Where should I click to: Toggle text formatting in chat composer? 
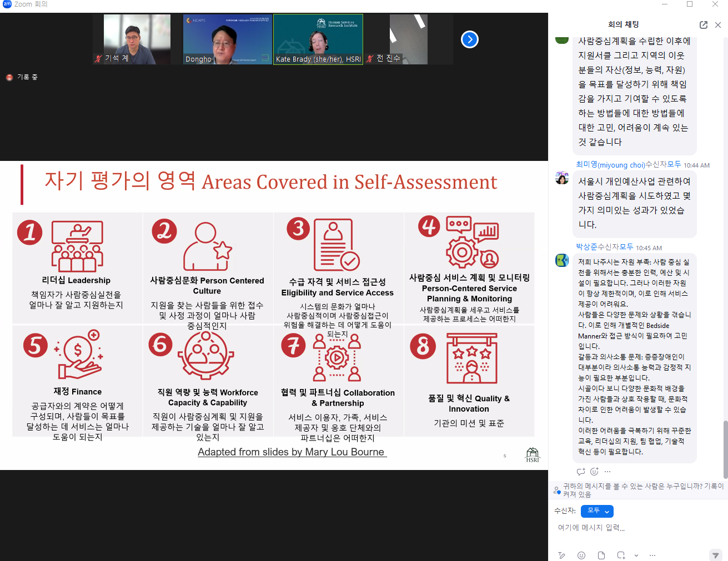click(x=562, y=555)
